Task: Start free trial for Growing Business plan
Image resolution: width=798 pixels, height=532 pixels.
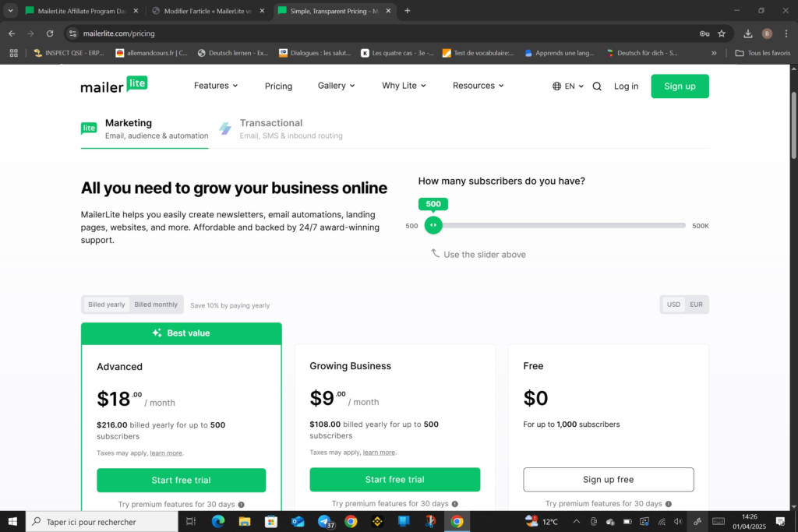Action: click(x=395, y=480)
